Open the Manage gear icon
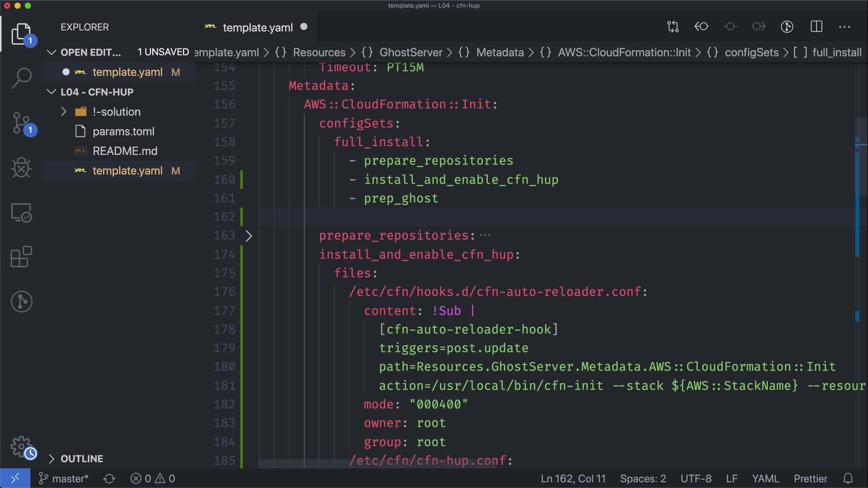 (x=21, y=446)
